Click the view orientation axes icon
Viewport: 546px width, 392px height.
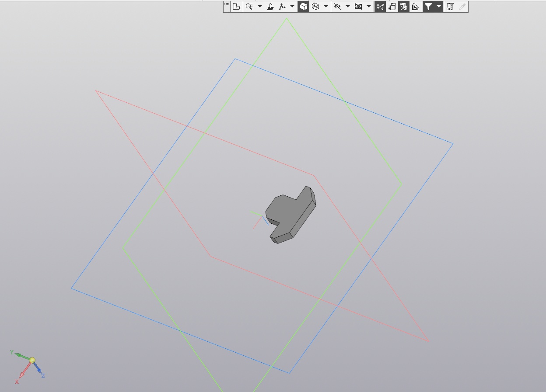tap(282, 7)
